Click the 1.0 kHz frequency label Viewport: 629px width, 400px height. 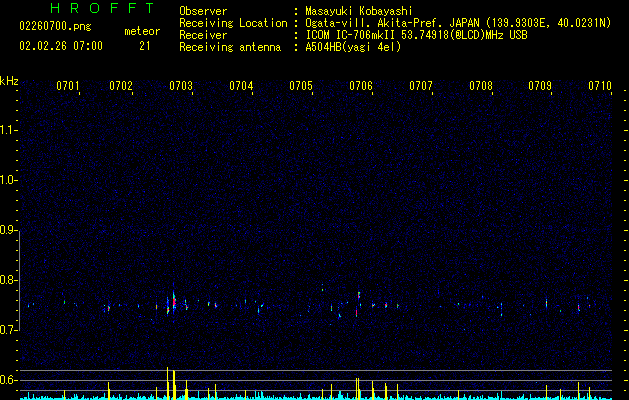pyautogui.click(x=8, y=180)
